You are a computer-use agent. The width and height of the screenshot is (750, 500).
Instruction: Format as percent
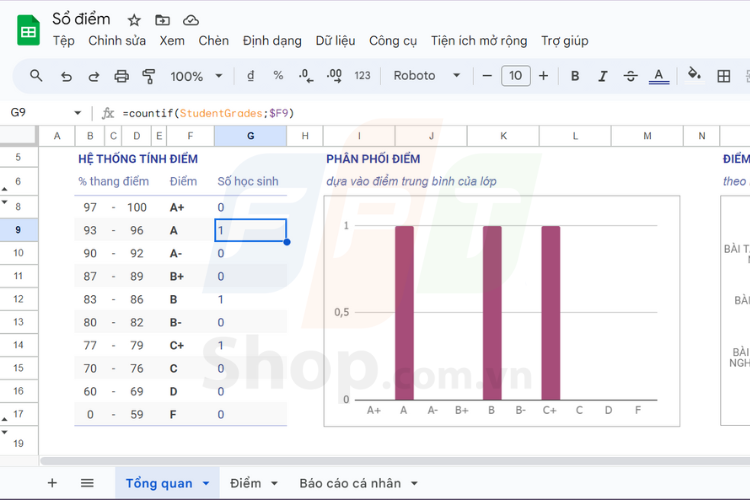(x=278, y=76)
